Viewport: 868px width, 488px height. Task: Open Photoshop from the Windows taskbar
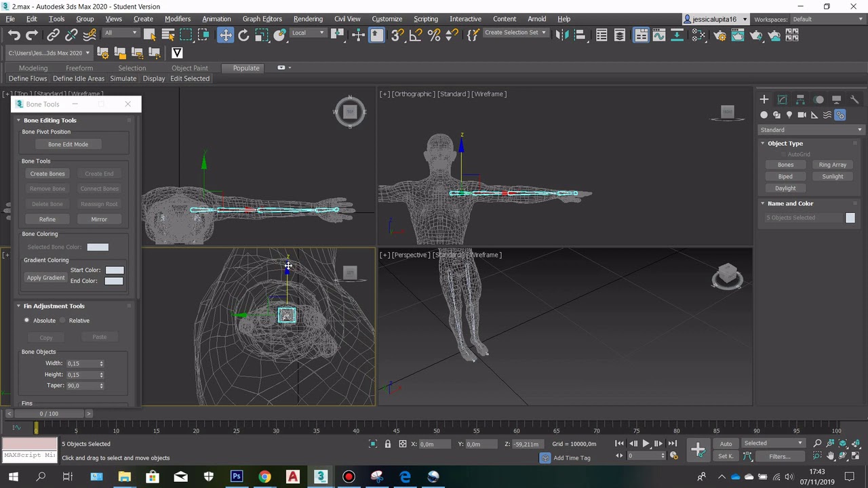point(236,476)
